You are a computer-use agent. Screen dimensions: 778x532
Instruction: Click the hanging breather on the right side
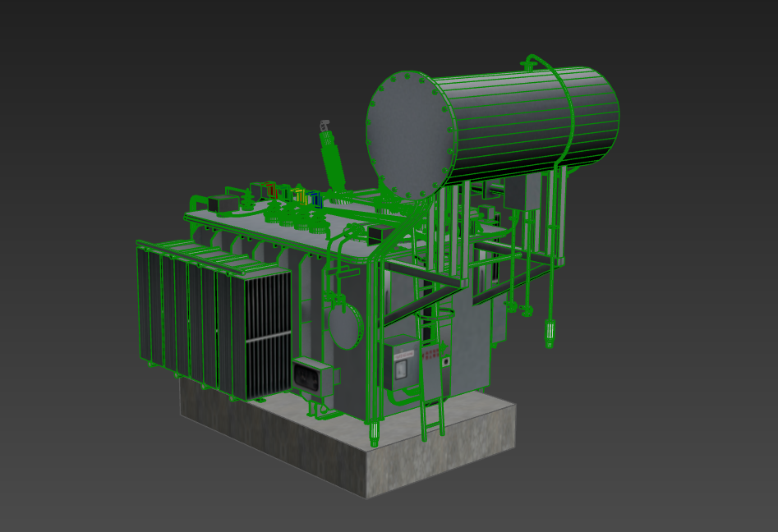[x=550, y=332]
